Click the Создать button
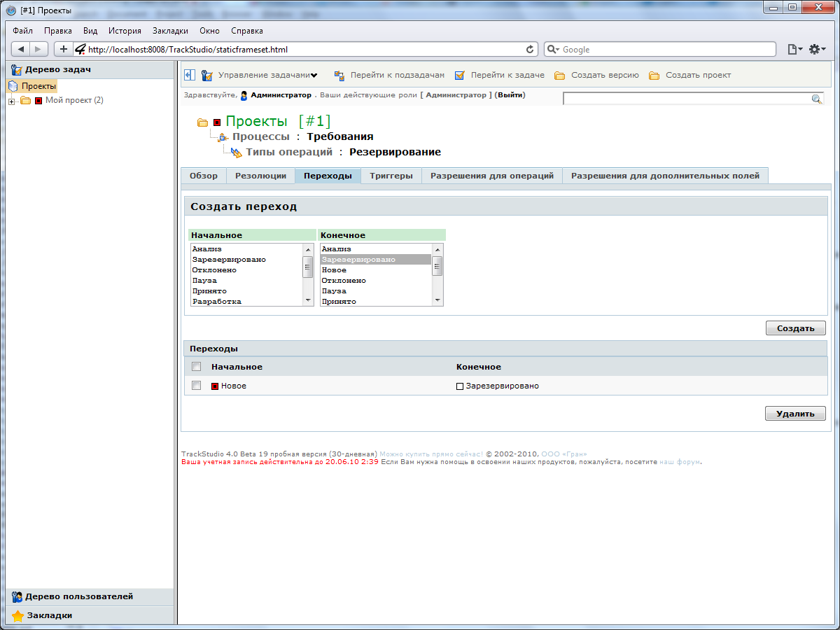Screen dimensions: 840x630 tap(796, 328)
